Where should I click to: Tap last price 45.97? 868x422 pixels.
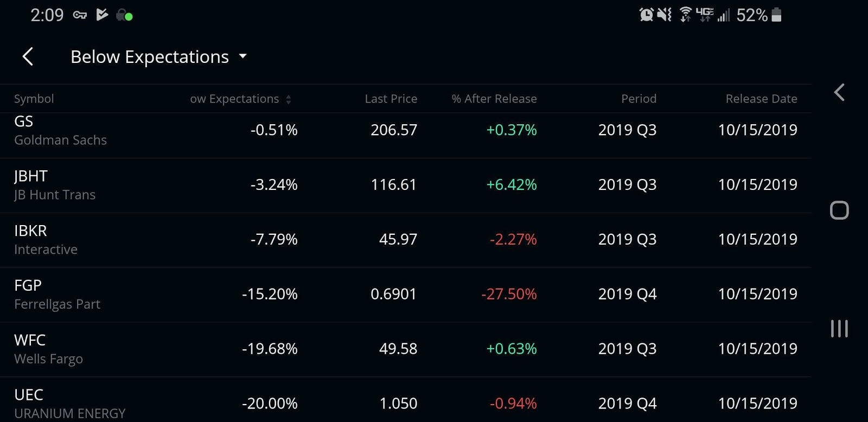point(398,240)
